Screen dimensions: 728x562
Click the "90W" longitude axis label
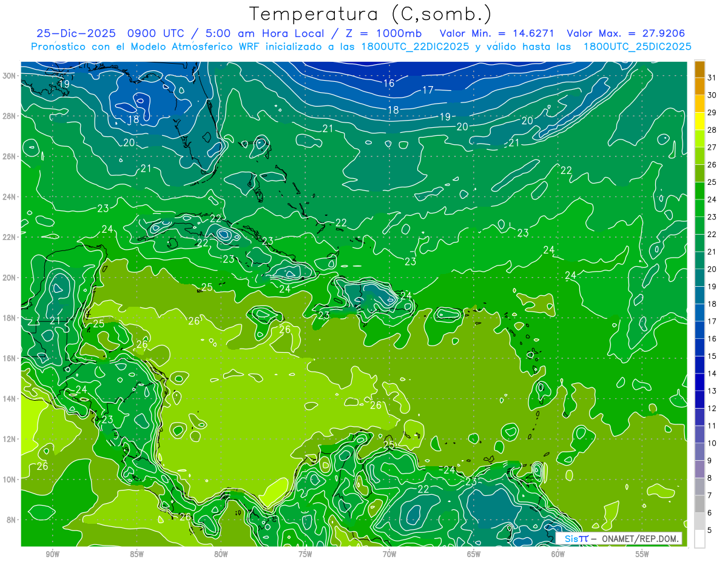(x=52, y=554)
